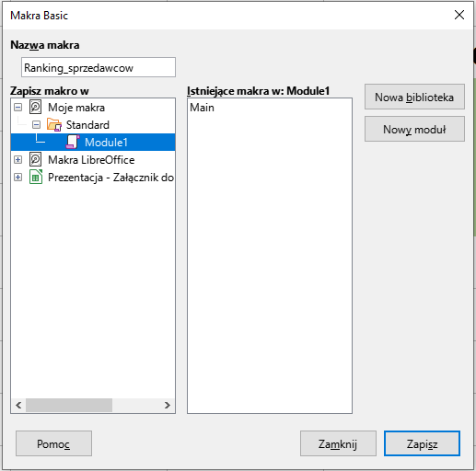Viewport: 476px width, 471px height.
Task: Click the Standard library folder icon
Action: click(x=54, y=125)
